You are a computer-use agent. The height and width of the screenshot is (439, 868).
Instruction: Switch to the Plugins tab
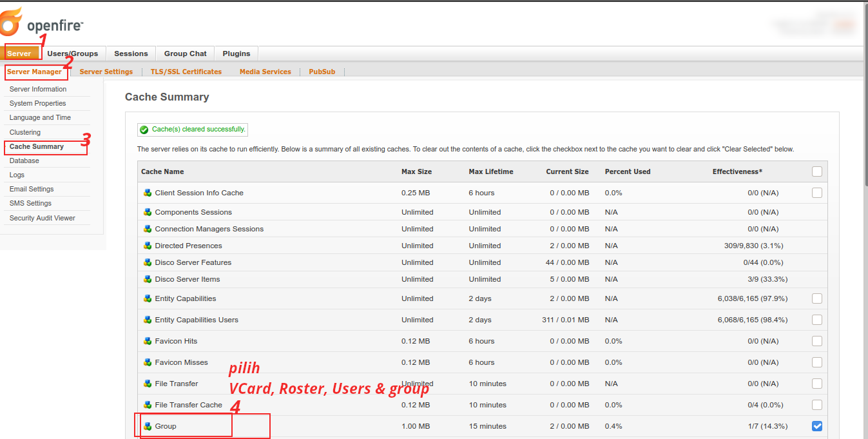236,54
